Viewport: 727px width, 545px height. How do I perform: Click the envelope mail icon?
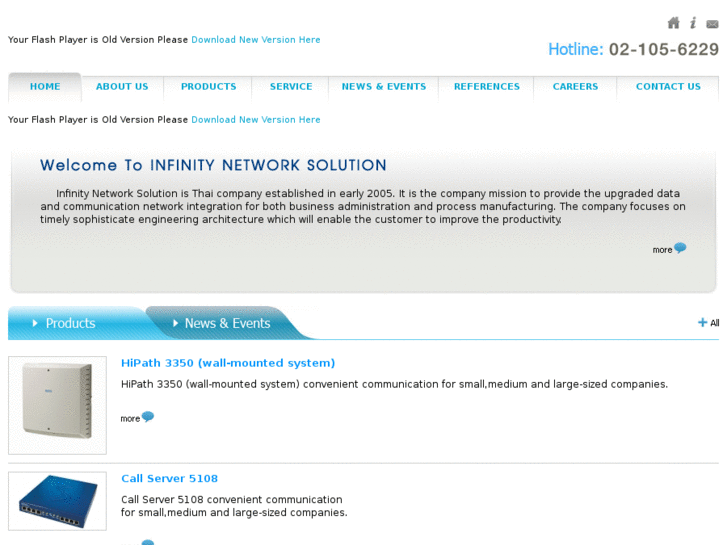712,24
